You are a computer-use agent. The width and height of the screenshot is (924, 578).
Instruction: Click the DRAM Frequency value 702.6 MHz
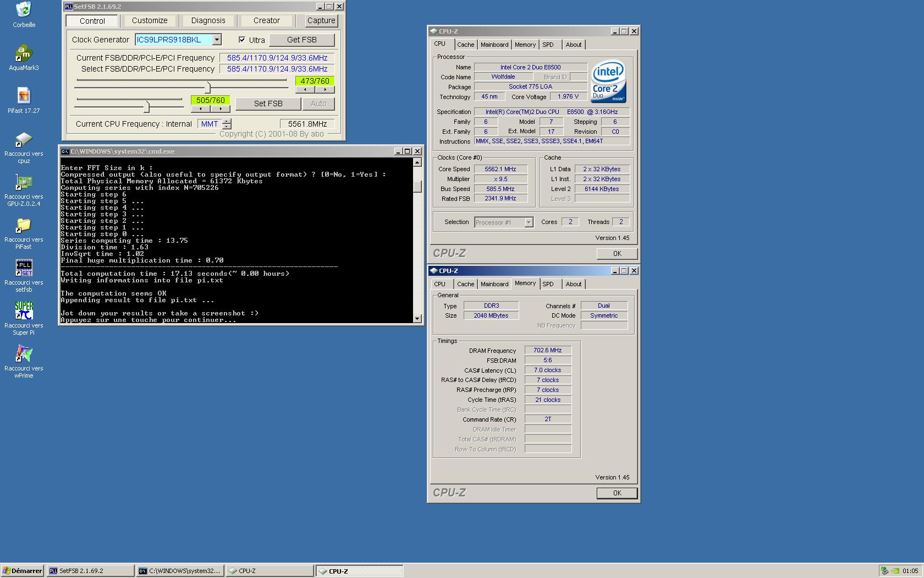(x=548, y=350)
